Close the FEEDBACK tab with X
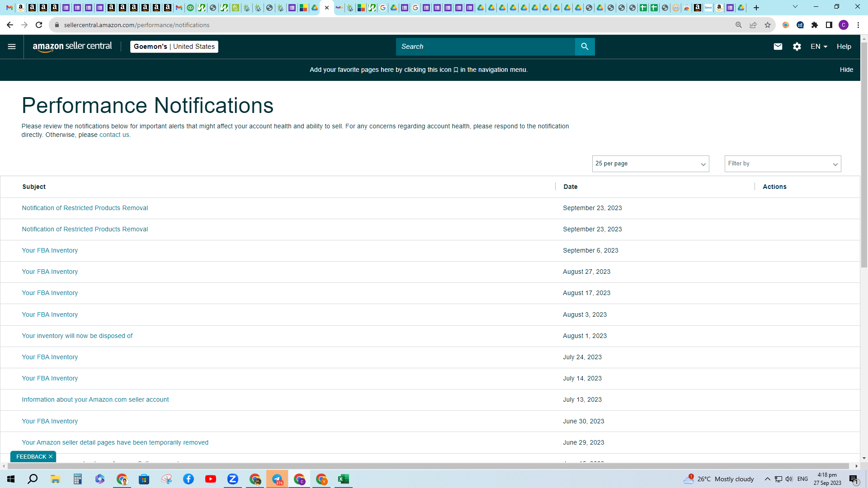868x488 pixels. [x=51, y=456]
